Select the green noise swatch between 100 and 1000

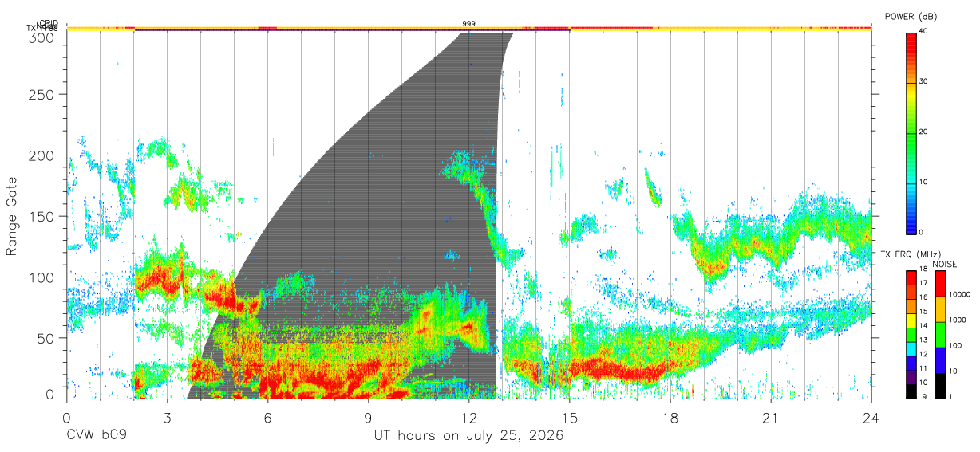tap(941, 335)
